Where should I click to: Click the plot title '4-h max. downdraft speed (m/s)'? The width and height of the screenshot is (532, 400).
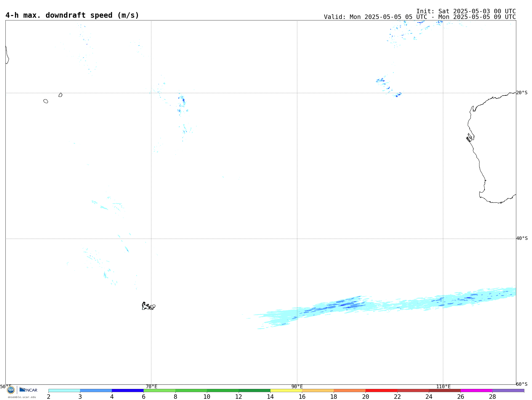[72, 15]
